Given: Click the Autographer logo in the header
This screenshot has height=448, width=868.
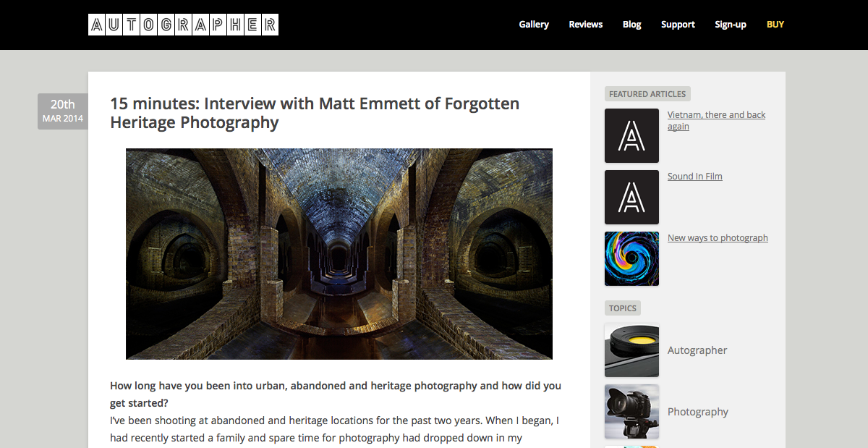Looking at the screenshot, I should coord(183,25).
